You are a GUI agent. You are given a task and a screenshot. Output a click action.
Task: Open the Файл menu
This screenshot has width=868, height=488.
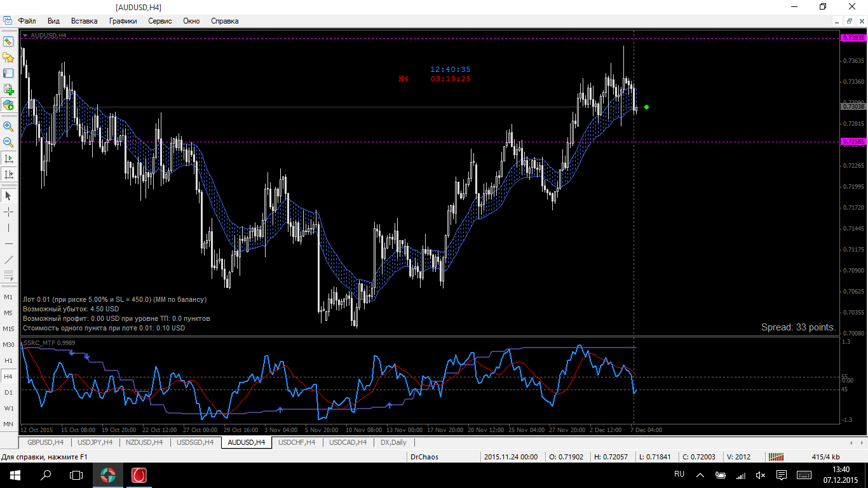(27, 21)
